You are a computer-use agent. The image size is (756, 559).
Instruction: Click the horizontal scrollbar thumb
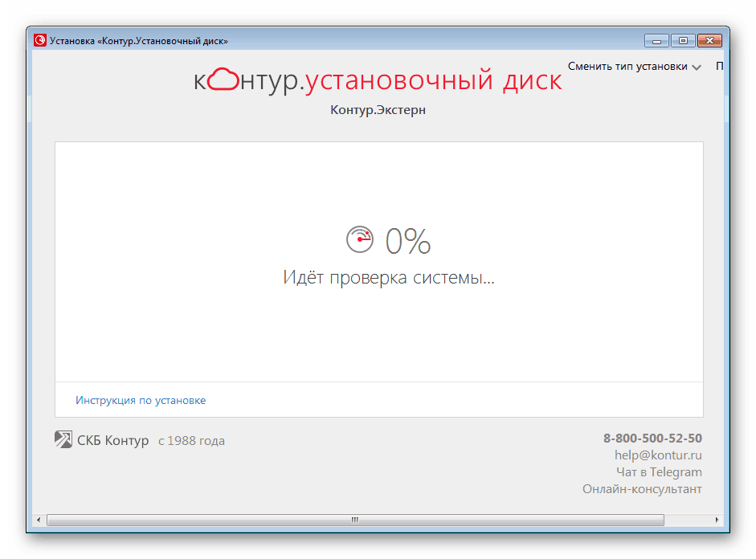click(x=355, y=520)
